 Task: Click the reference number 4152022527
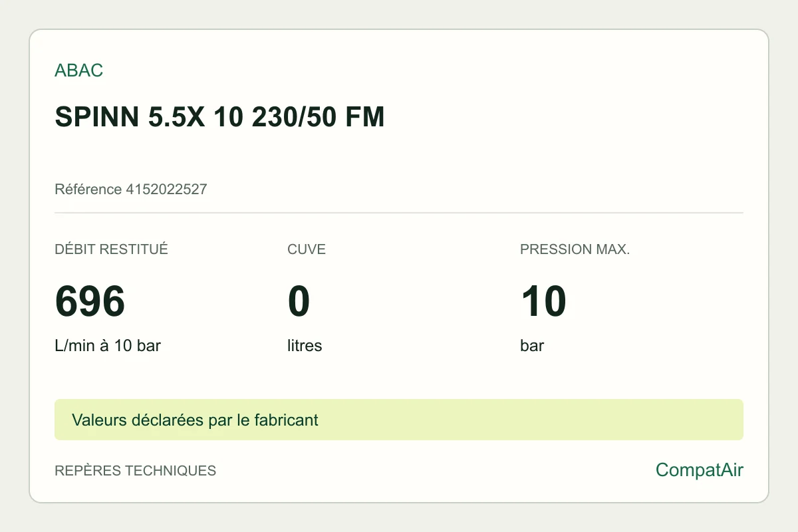[x=166, y=190]
